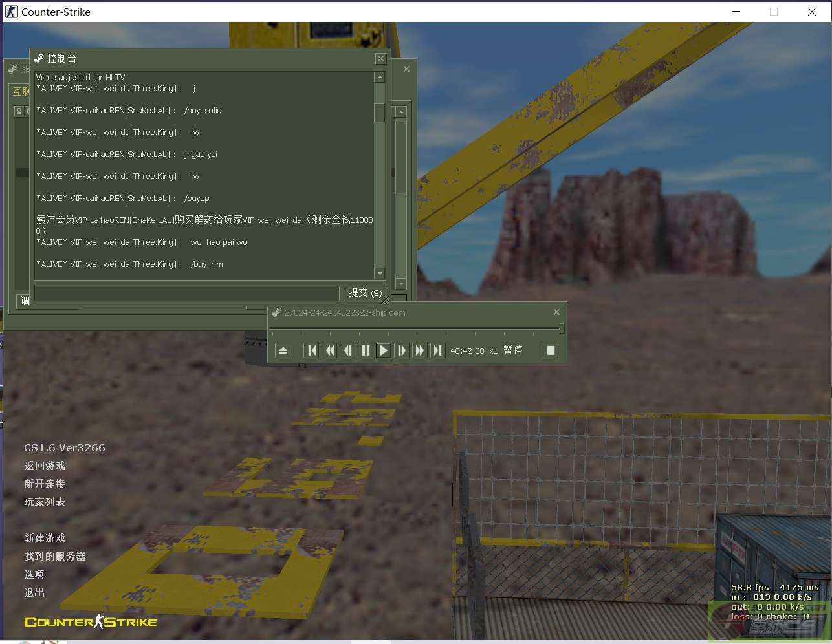Viewport: 832px width, 644px height.
Task: Close the server browser window behind the console
Action: pos(406,69)
